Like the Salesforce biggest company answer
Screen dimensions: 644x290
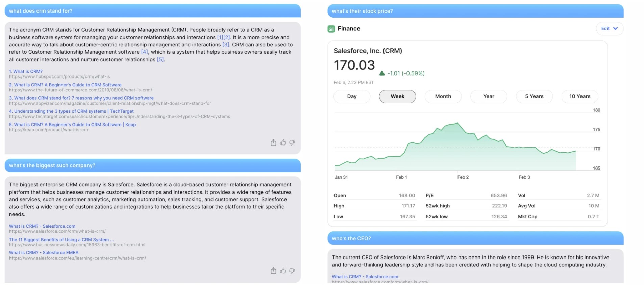click(x=283, y=271)
